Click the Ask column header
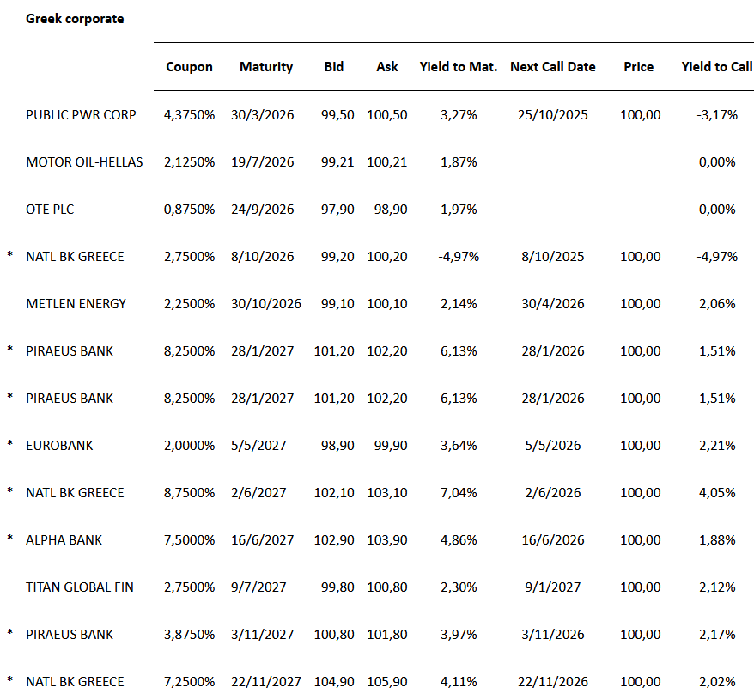Viewport: 754px width, 700px height. (387, 67)
